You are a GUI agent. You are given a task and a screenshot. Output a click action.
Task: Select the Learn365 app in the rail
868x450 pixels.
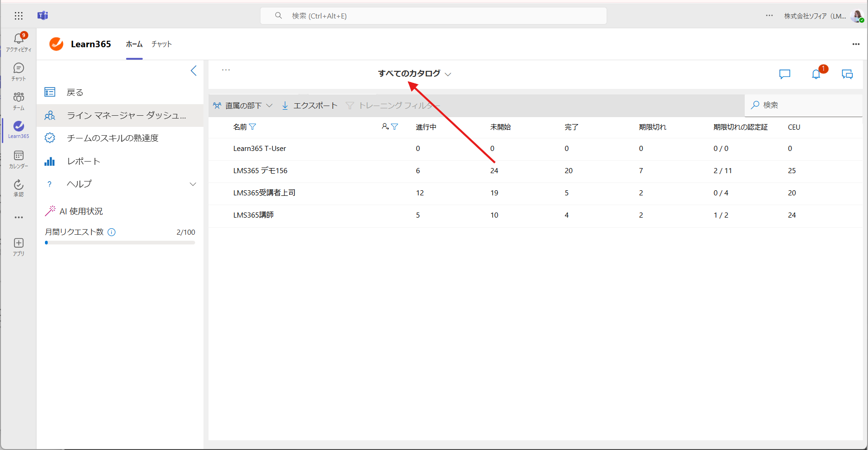point(19,130)
